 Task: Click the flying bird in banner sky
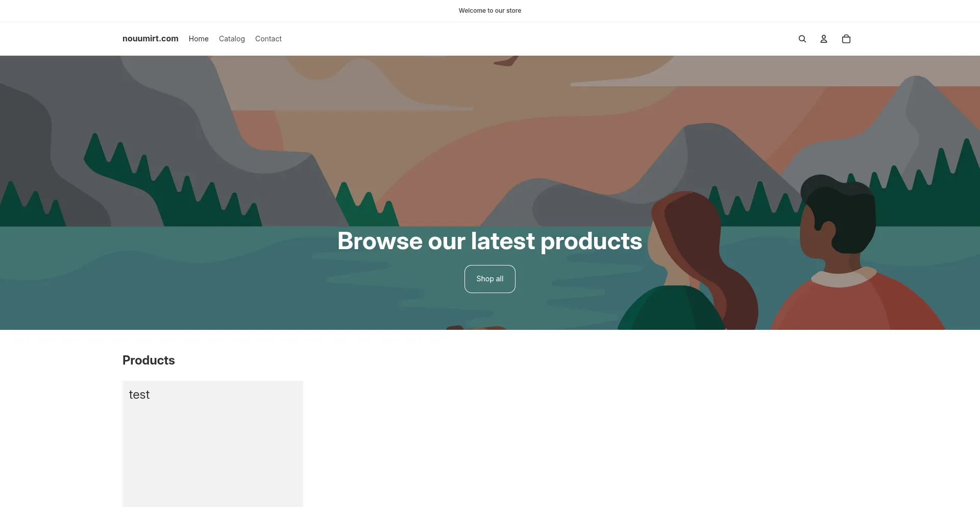(506, 61)
